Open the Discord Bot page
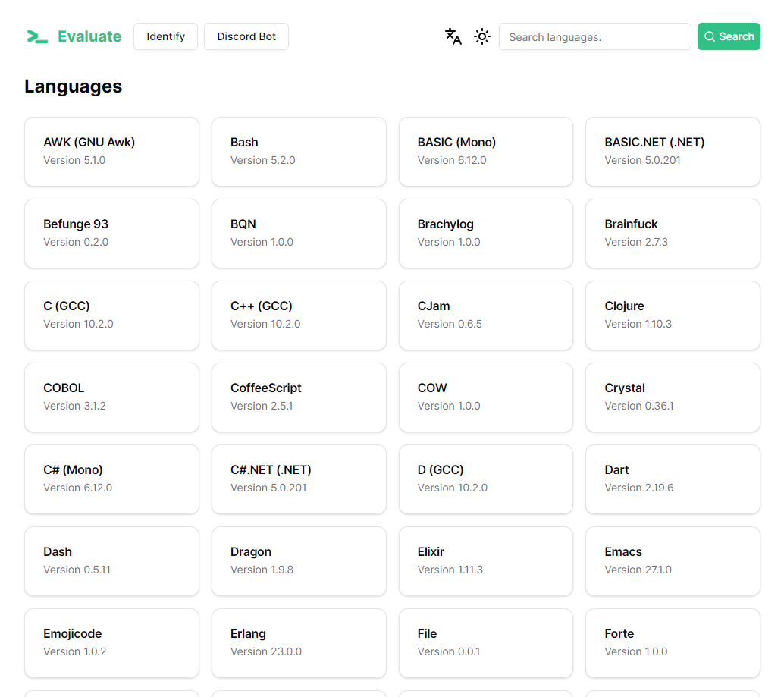Viewport: 784px width, 697px height. 246,36
